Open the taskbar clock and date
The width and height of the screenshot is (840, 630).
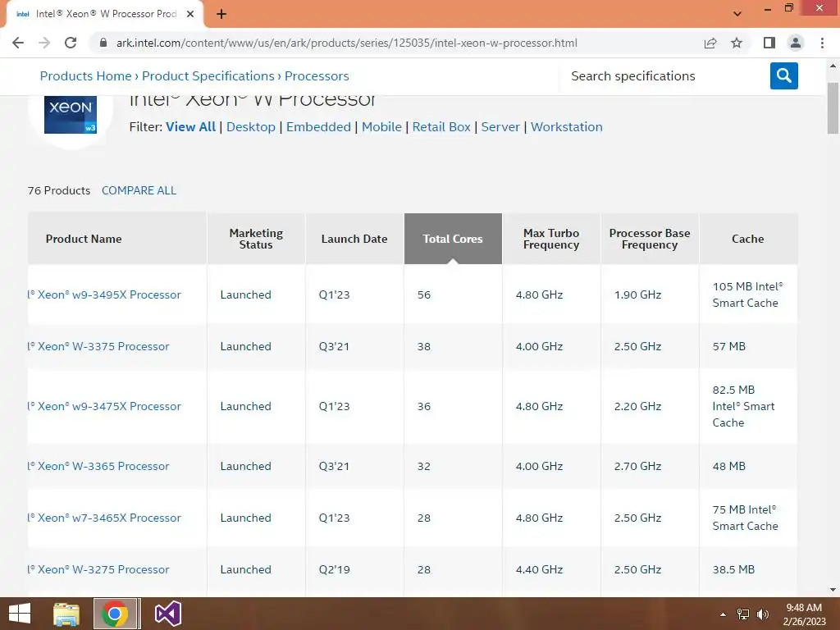click(804, 614)
